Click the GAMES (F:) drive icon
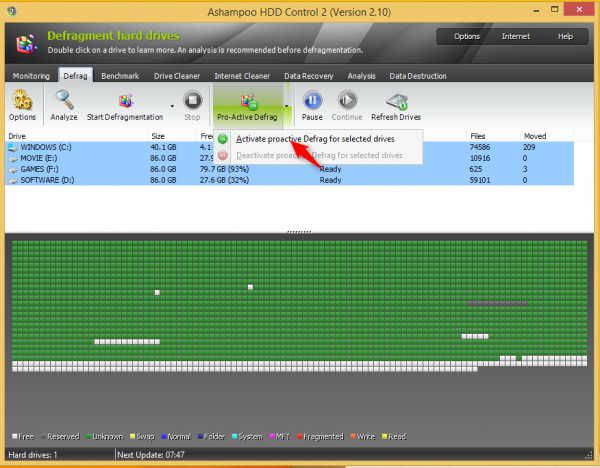 point(13,170)
